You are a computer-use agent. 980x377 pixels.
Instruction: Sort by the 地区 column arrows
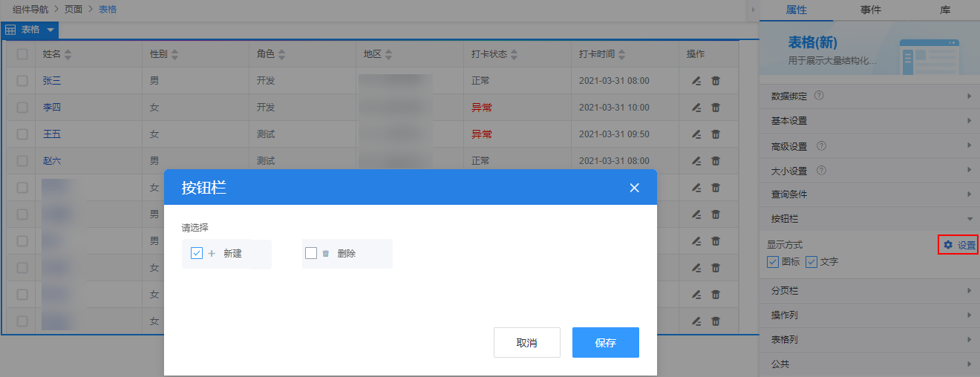coord(388,54)
